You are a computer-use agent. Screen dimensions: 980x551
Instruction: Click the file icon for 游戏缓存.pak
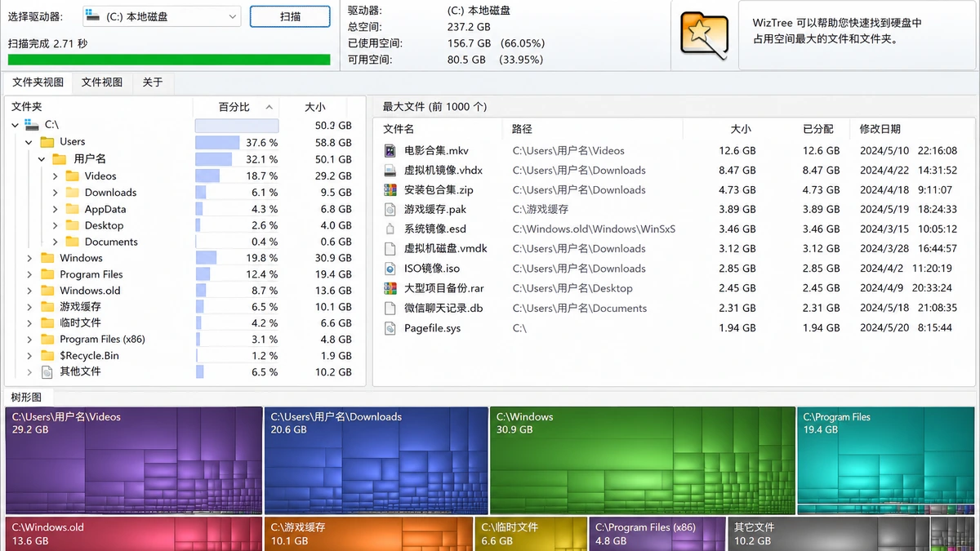[x=390, y=210]
